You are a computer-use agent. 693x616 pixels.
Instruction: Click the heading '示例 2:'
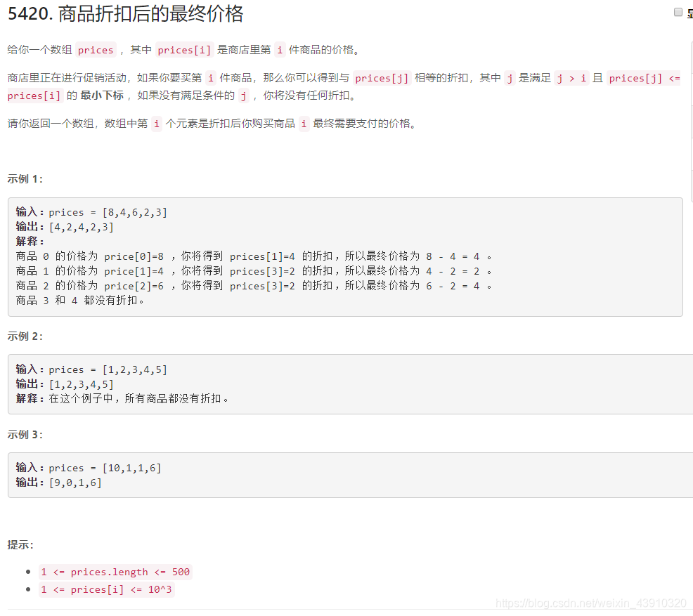(x=25, y=336)
